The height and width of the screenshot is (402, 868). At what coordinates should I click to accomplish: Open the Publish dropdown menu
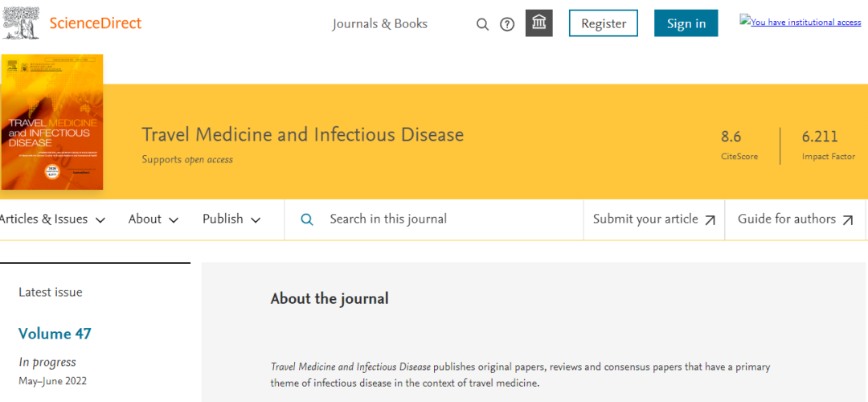coord(232,219)
